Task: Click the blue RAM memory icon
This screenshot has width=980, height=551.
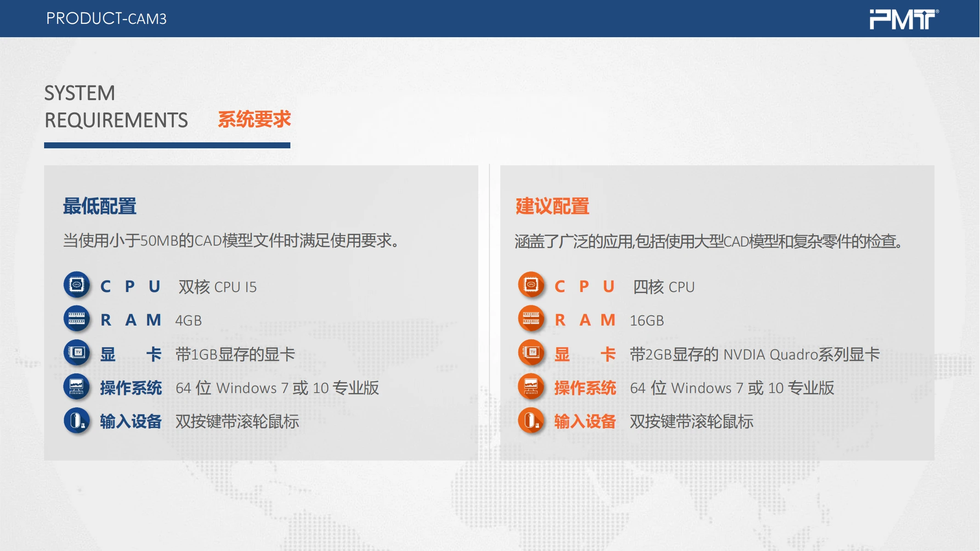Action: 77,318
